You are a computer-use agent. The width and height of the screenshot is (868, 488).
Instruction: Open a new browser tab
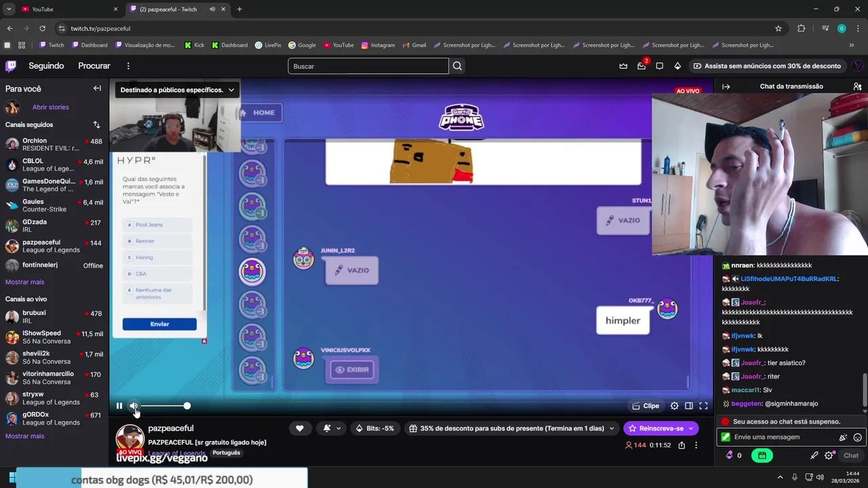pos(239,9)
